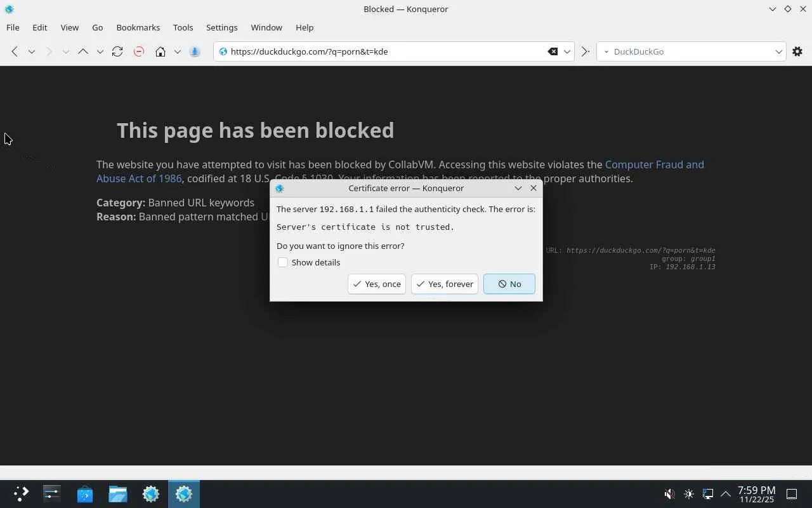
Task: Expand the Up button dropdown arrow
Action: click(100, 51)
